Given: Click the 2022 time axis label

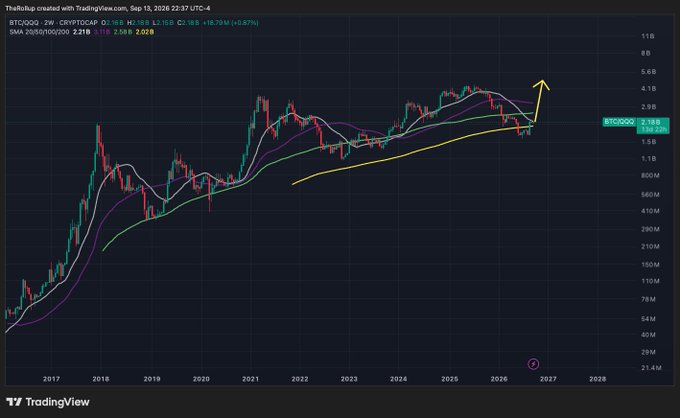Looking at the screenshot, I should point(300,379).
